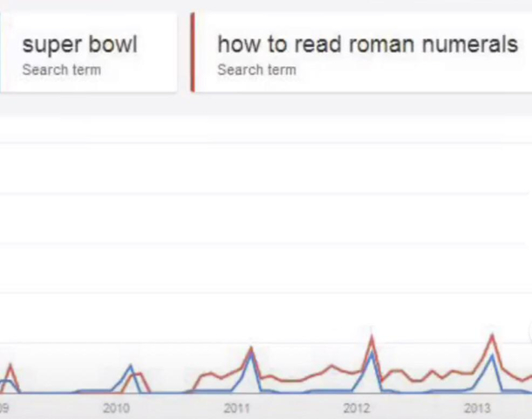Viewport: 532px width, 419px height.
Task: Click the red line peak near 2012
Action: click(372, 336)
